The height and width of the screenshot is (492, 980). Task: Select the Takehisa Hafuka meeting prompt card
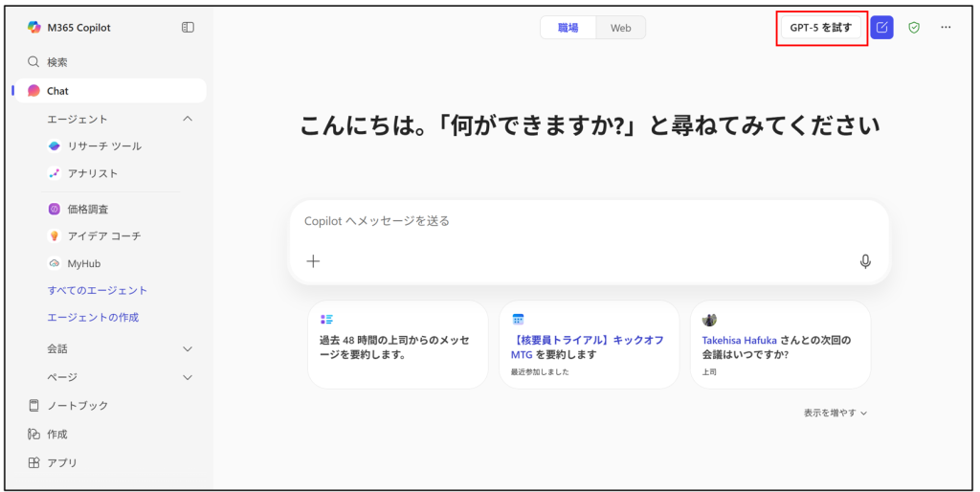coord(780,345)
